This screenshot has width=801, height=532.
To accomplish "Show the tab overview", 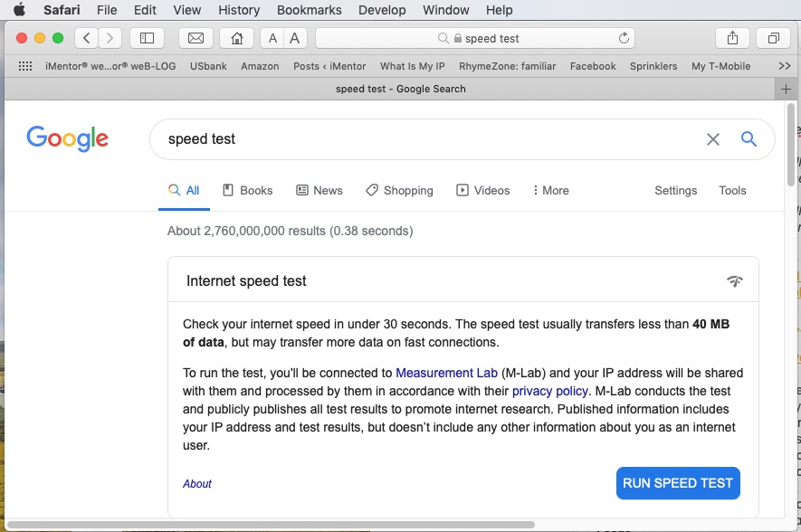I will (x=774, y=38).
